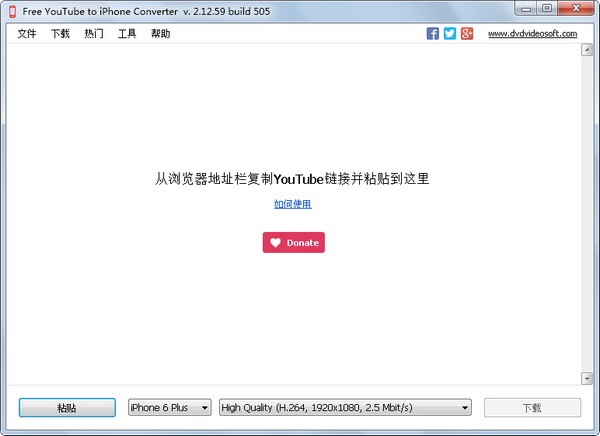This screenshot has width=600, height=436.
Task: Maximize the converter window
Action: [x=547, y=8]
